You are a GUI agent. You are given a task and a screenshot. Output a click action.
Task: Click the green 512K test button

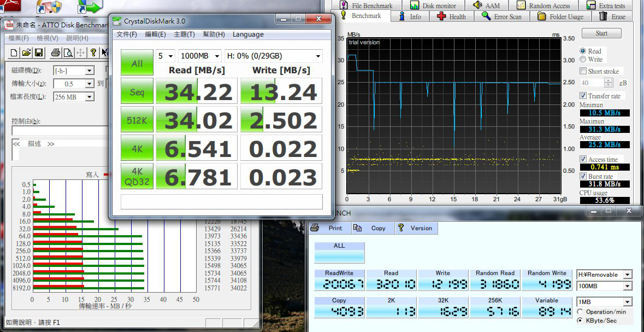pyautogui.click(x=137, y=119)
